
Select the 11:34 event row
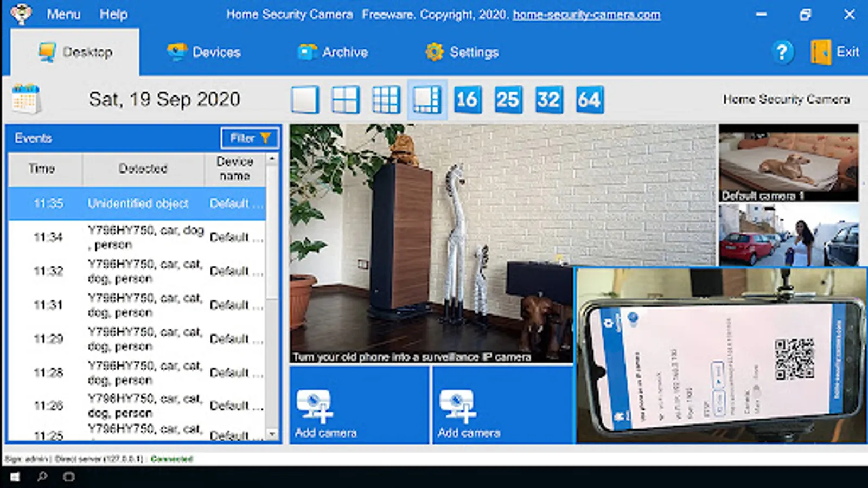pyautogui.click(x=137, y=237)
